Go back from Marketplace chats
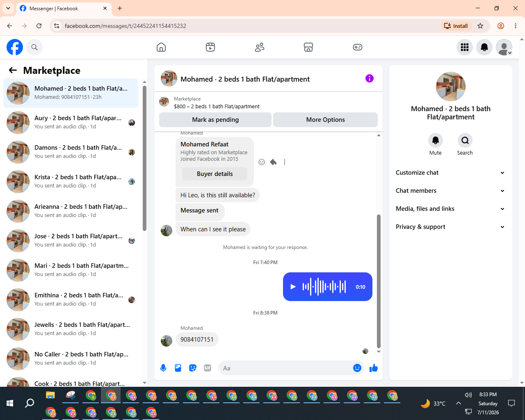This screenshot has width=525, height=420. (13, 70)
